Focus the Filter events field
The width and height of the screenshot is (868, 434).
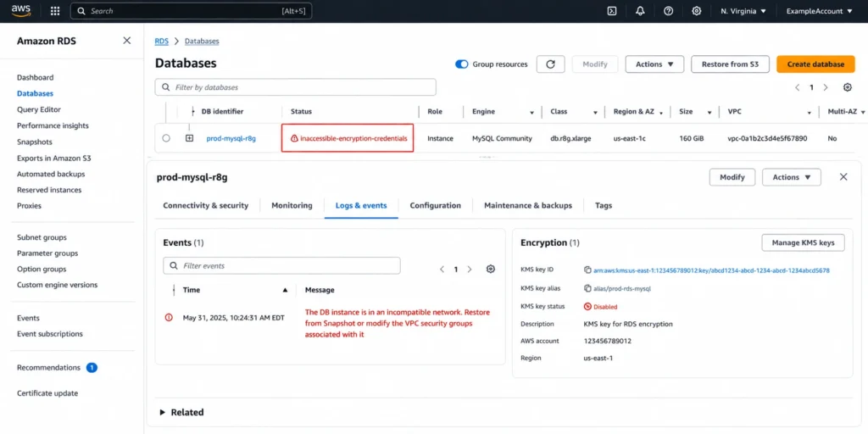pyautogui.click(x=281, y=265)
